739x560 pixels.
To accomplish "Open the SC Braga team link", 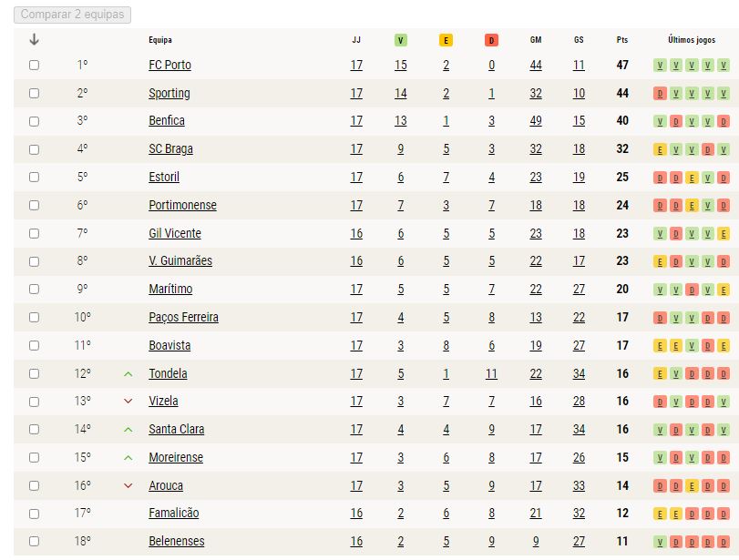I will (170, 148).
